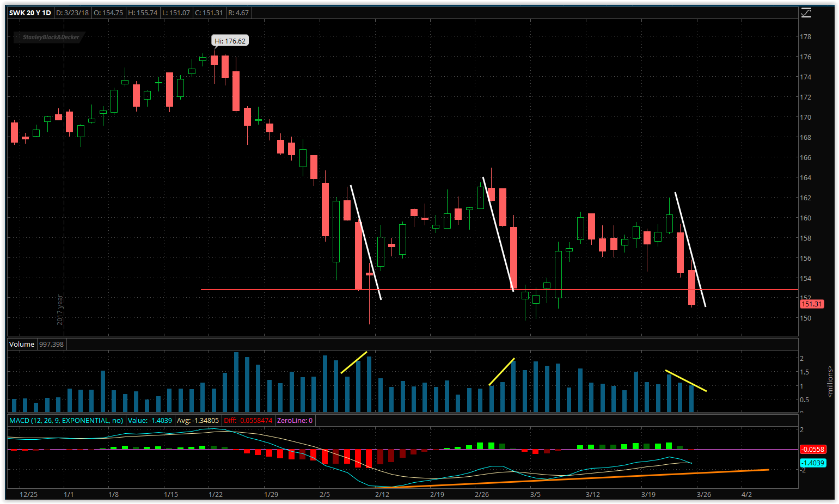Click the 1/8 date axis label

pos(113,494)
